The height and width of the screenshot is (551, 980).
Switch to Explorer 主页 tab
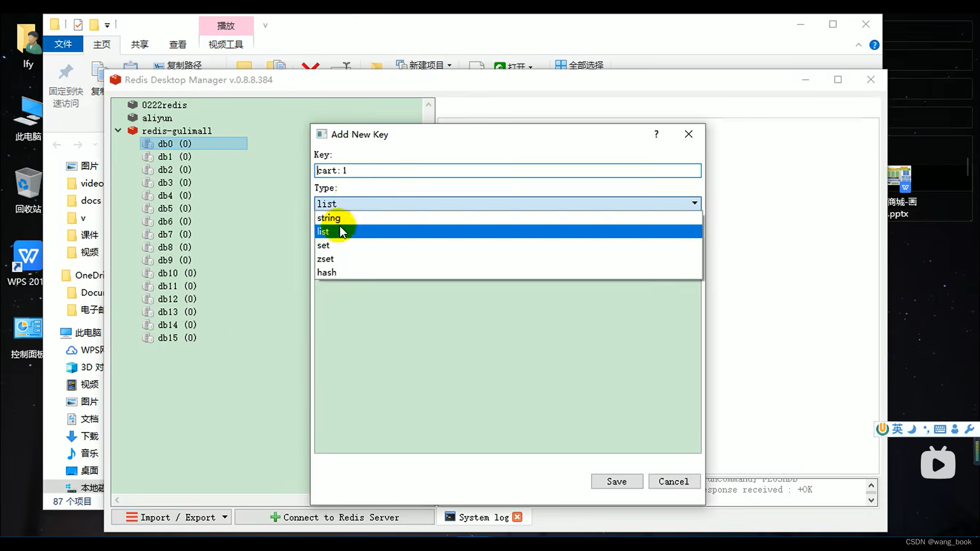(x=102, y=44)
